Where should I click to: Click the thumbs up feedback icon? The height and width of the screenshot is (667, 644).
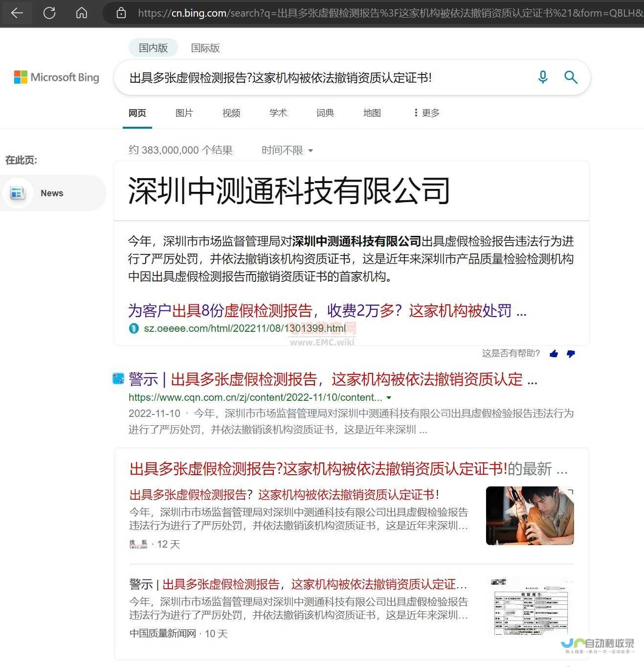(554, 354)
